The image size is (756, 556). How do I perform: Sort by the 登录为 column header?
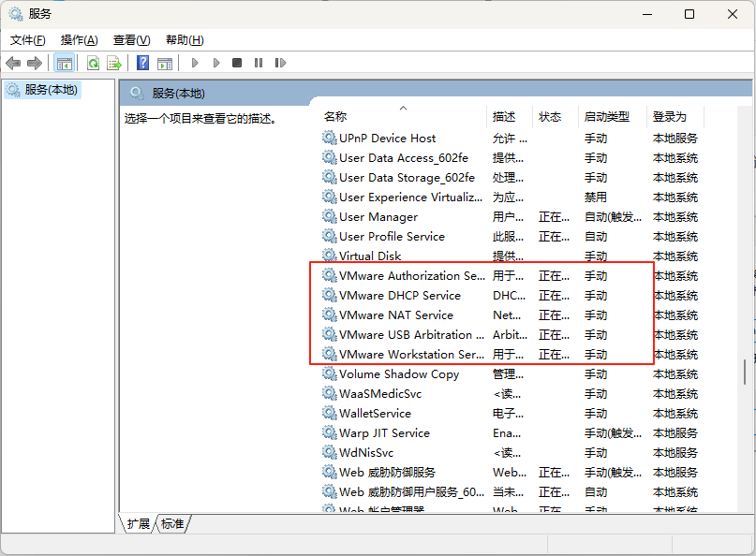pyautogui.click(x=669, y=117)
